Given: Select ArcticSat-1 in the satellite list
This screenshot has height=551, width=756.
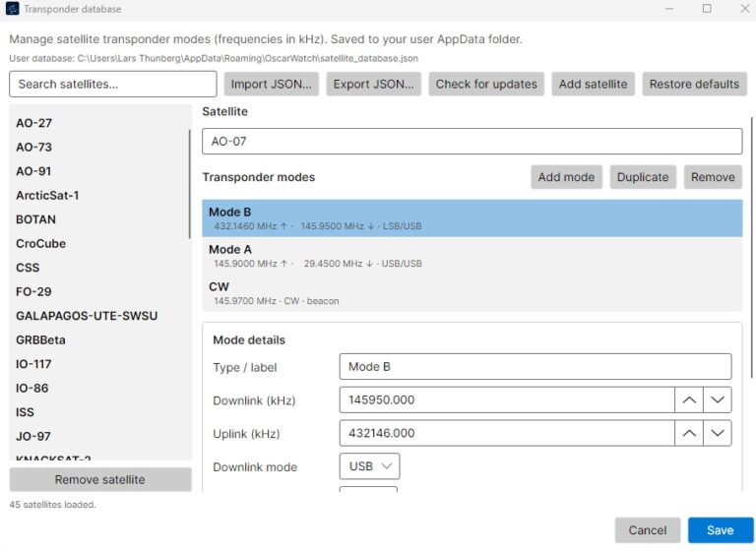Looking at the screenshot, I should 98,195.
